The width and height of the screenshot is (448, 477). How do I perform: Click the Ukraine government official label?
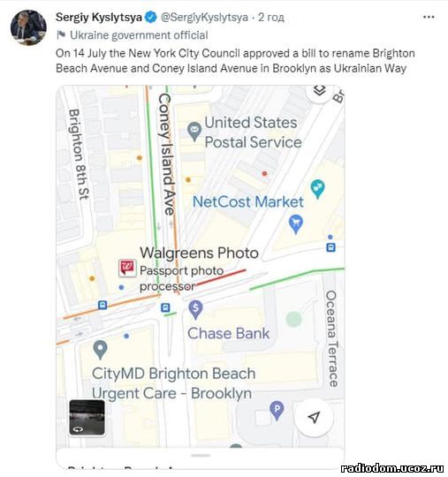(139, 35)
